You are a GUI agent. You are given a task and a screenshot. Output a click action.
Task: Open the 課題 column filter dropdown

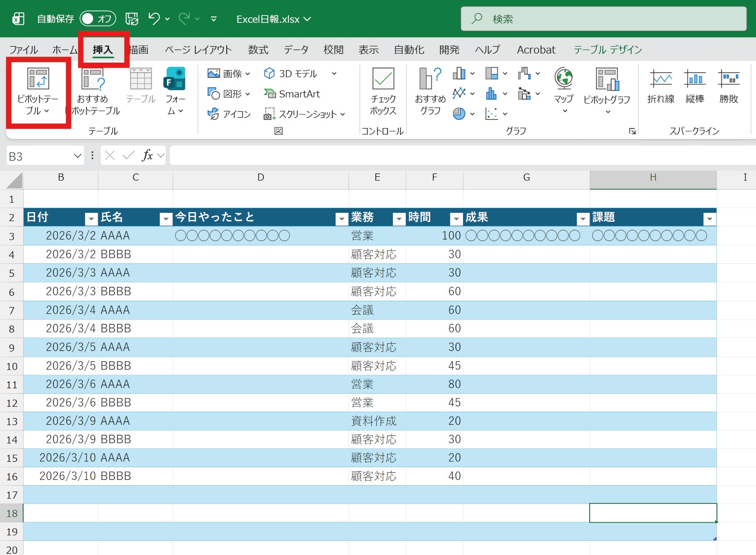pos(709,218)
